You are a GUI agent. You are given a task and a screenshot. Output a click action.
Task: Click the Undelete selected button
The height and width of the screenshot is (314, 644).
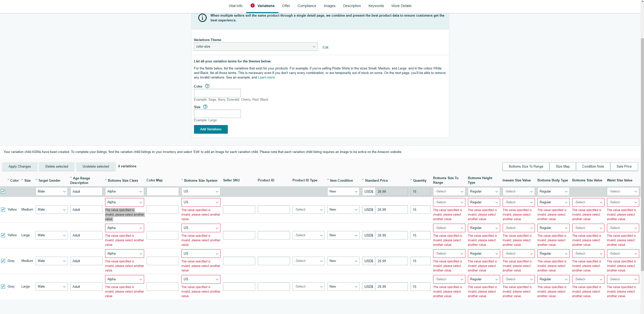pyautogui.click(x=96, y=167)
